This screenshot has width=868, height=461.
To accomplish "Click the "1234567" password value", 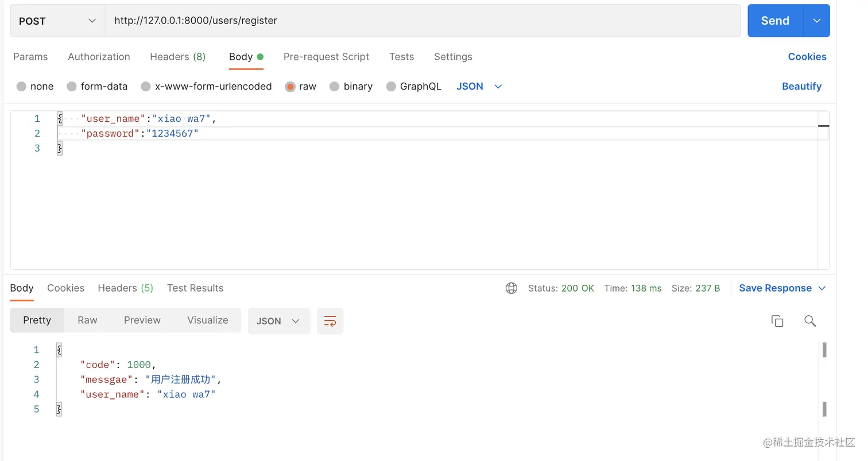I will (x=172, y=134).
